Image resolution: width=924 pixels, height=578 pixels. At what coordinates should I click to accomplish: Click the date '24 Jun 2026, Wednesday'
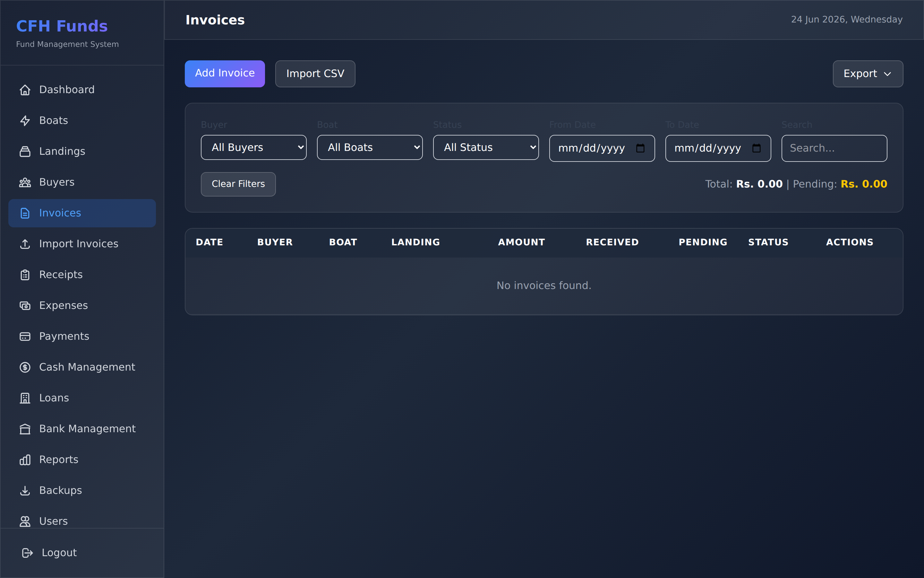(x=846, y=20)
